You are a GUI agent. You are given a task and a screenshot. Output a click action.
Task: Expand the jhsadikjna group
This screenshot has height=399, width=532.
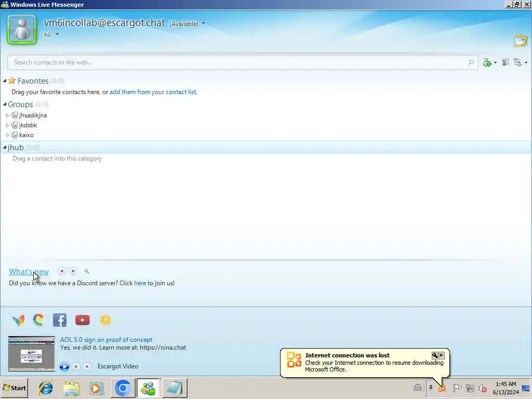[x=7, y=115]
